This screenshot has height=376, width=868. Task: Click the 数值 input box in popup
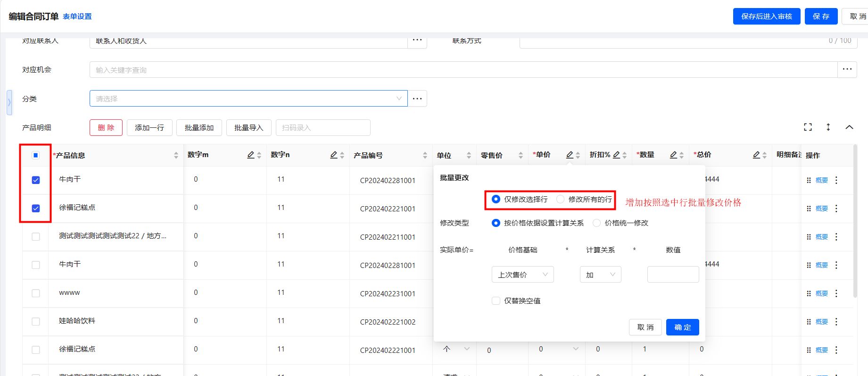(x=673, y=275)
